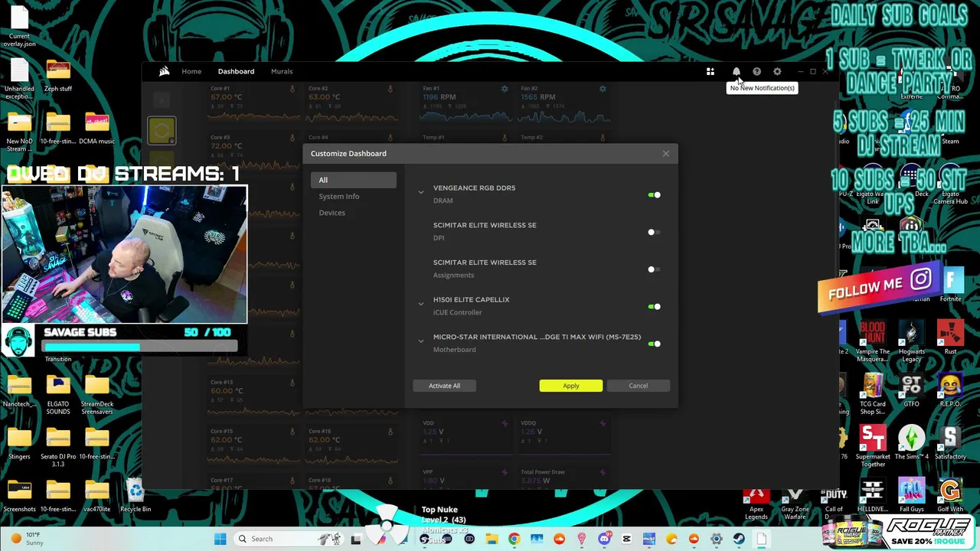
Task: Enable SCIMITAR ELITE WIRELESS SE Assignments
Action: (654, 269)
